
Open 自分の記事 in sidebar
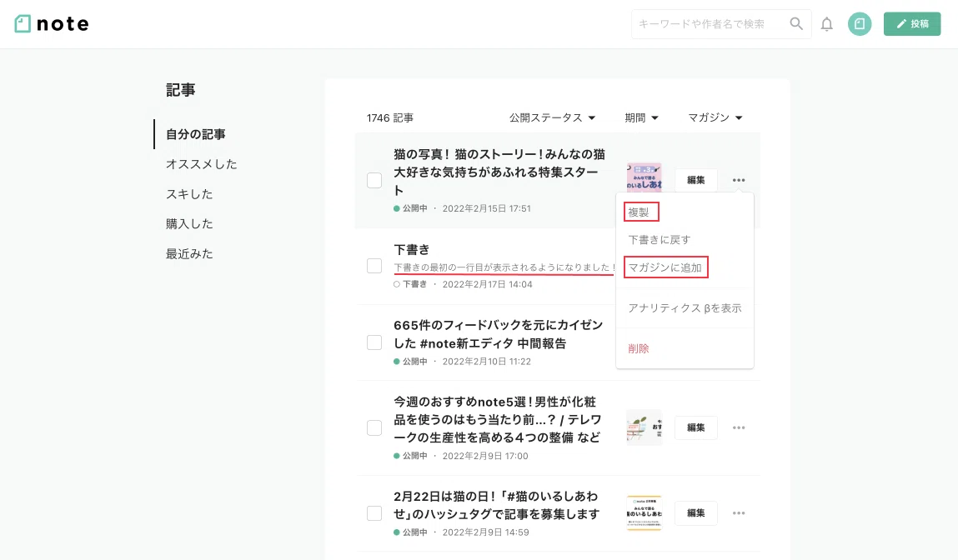(195, 134)
